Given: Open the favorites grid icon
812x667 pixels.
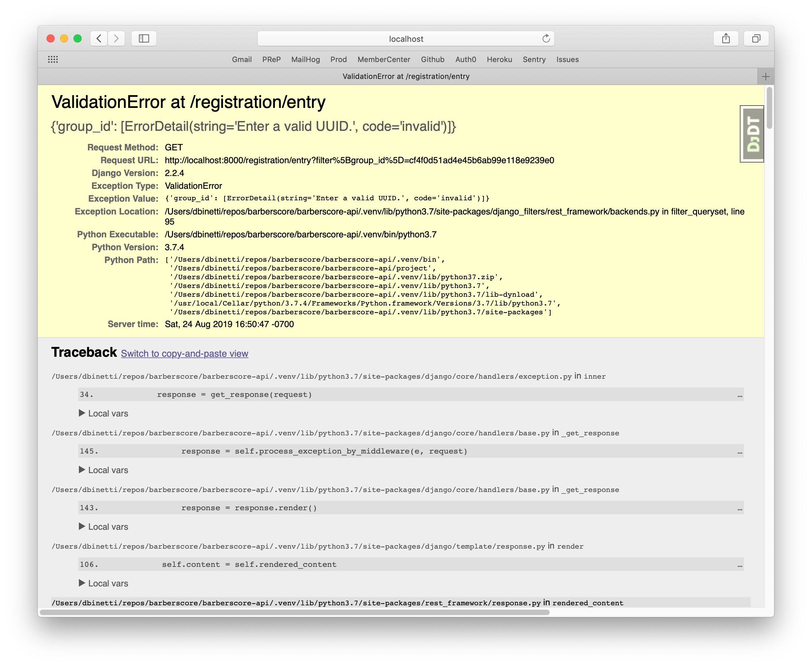Looking at the screenshot, I should [x=53, y=60].
